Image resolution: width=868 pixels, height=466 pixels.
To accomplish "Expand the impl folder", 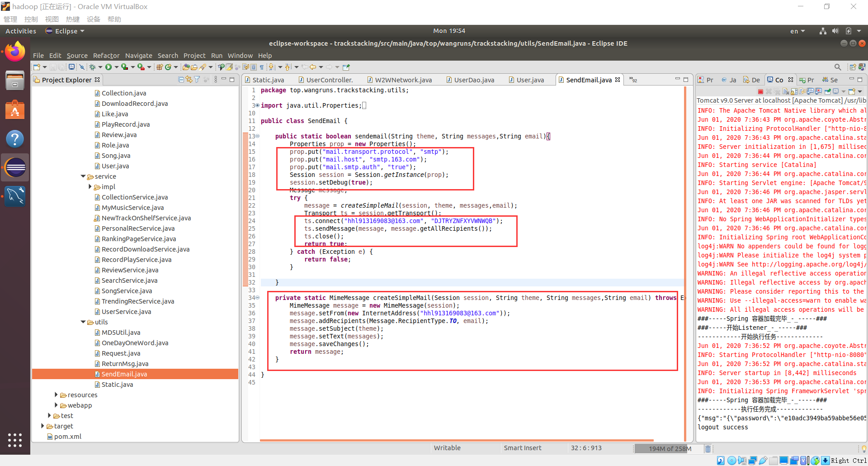I will 90,187.
